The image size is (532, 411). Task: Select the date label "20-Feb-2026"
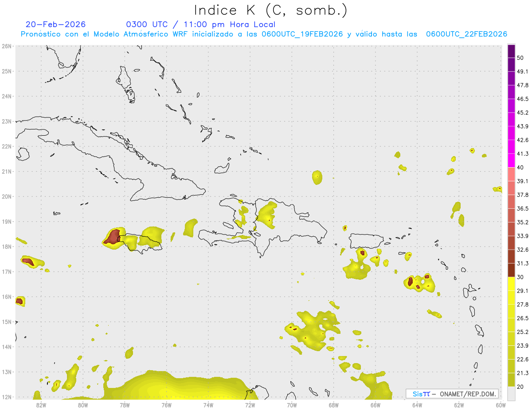56,24
